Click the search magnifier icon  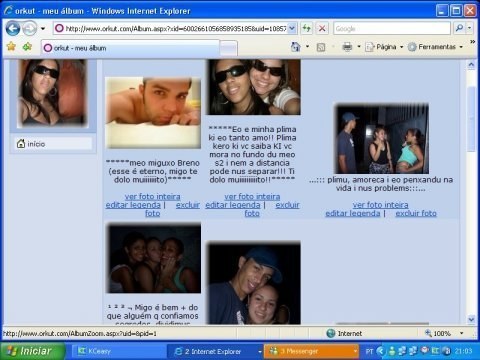[x=459, y=28]
